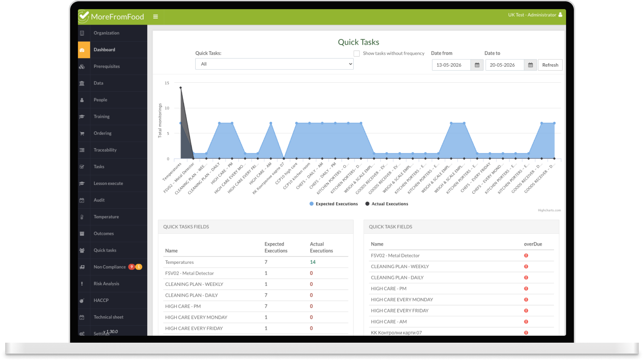644x360 pixels.
Task: Follow the Highcharts.com credit link
Action: 549,211
